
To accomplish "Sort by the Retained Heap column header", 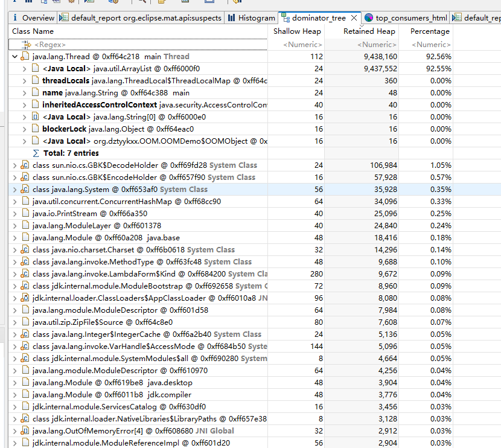I will tap(369, 31).
